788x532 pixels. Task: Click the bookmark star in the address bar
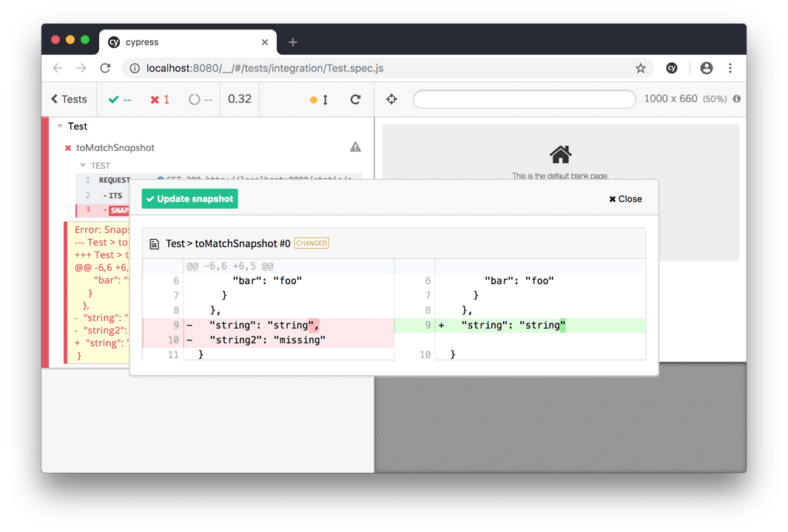[640, 67]
